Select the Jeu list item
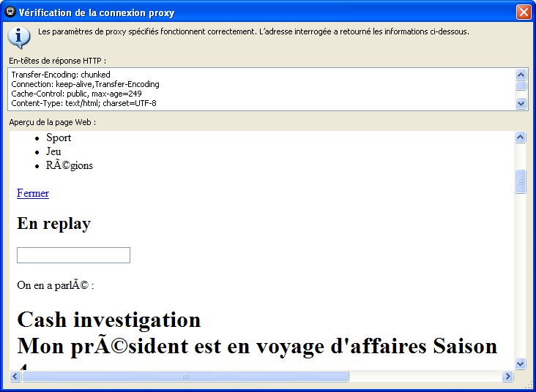The image size is (536, 392). click(x=53, y=151)
